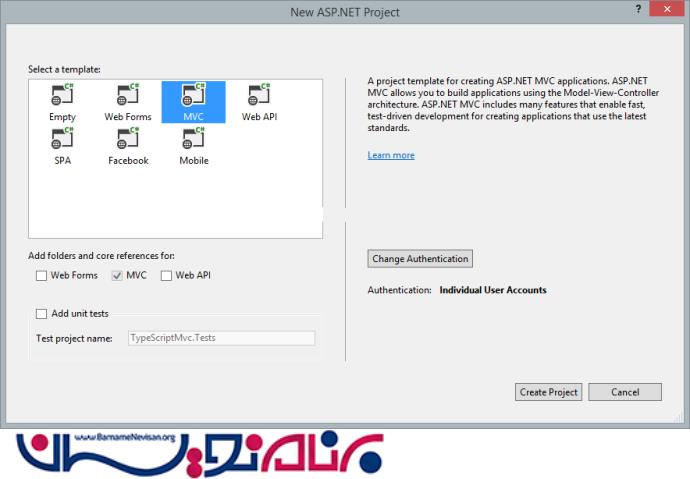Cancel the New ASP.NET Project dialog
Viewport: 690px width, 479px height.
[625, 392]
